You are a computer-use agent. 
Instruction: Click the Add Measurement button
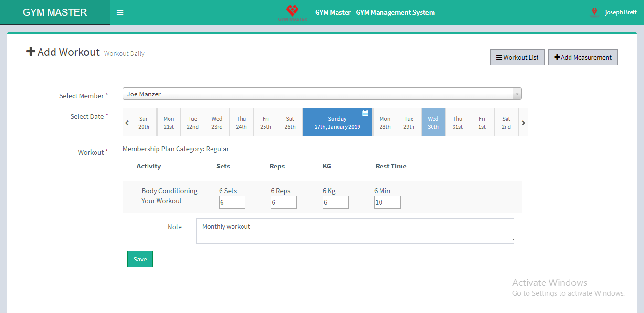tap(582, 57)
